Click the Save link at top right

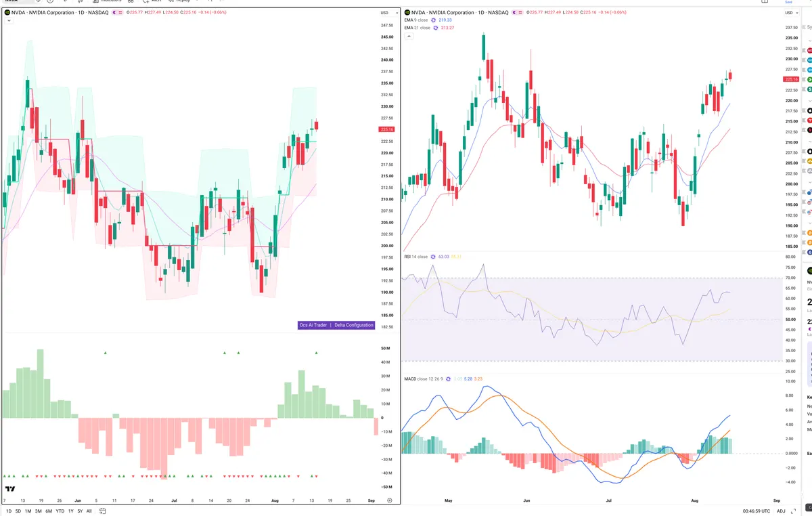point(788,2)
